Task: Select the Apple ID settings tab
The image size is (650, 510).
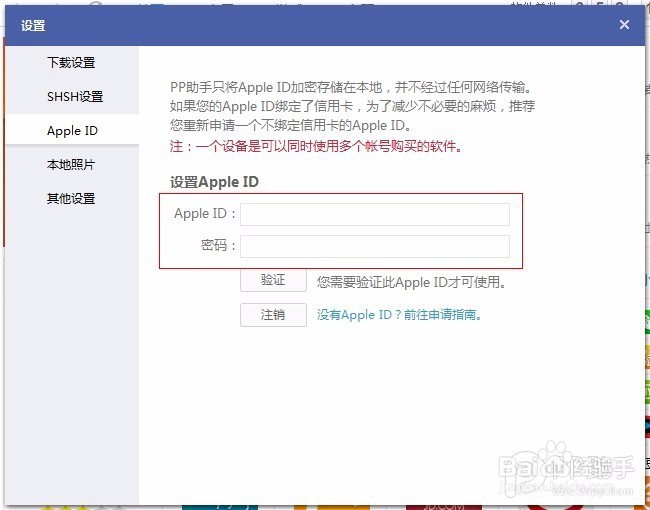Action: pyautogui.click(x=72, y=131)
